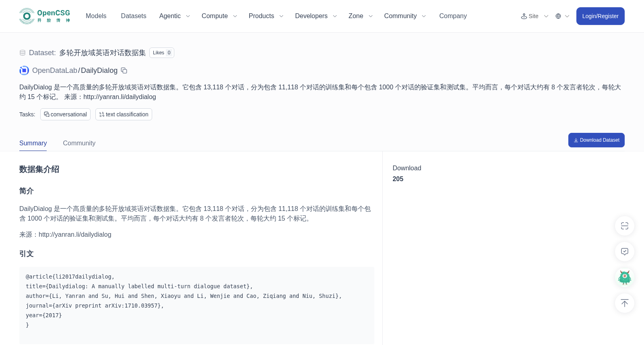Image resolution: width=644 pixels, height=345 pixels.
Task: Click the Download count 205
Action: (398, 179)
